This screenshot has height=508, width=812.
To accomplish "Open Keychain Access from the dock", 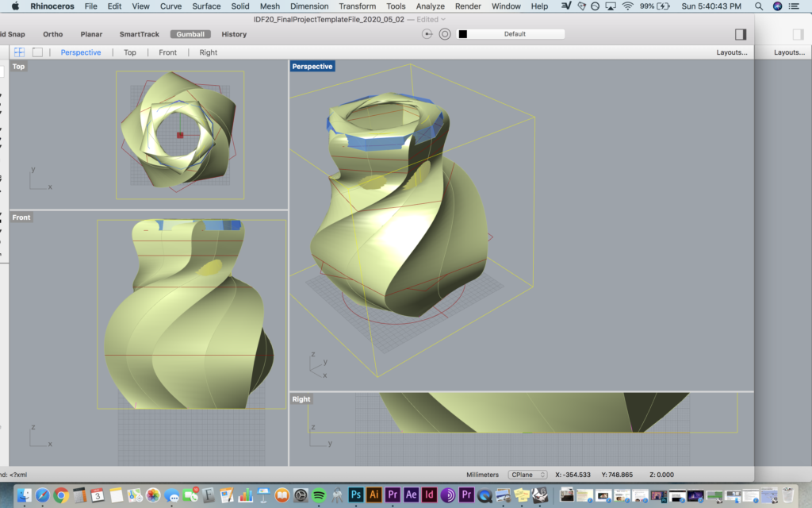I will (337, 495).
